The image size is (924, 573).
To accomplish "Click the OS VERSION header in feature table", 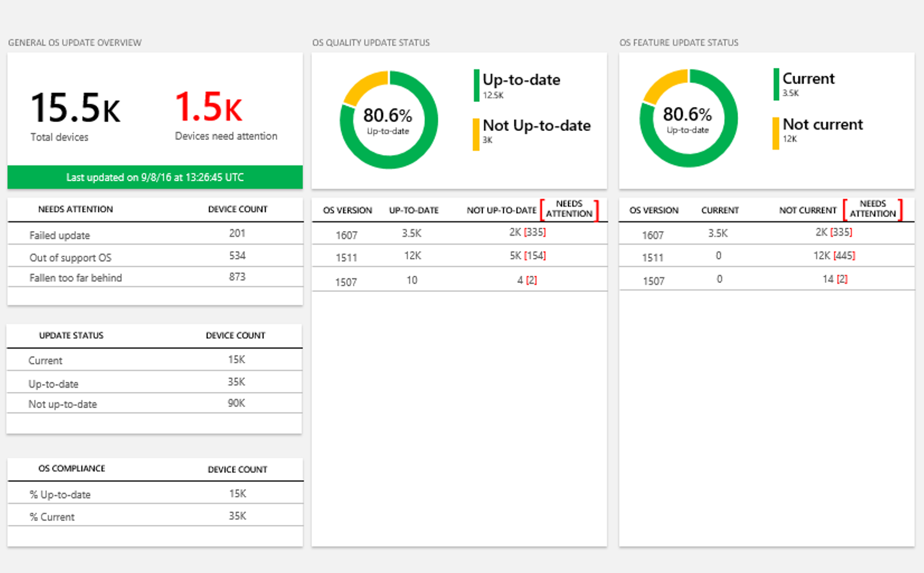I will (654, 210).
